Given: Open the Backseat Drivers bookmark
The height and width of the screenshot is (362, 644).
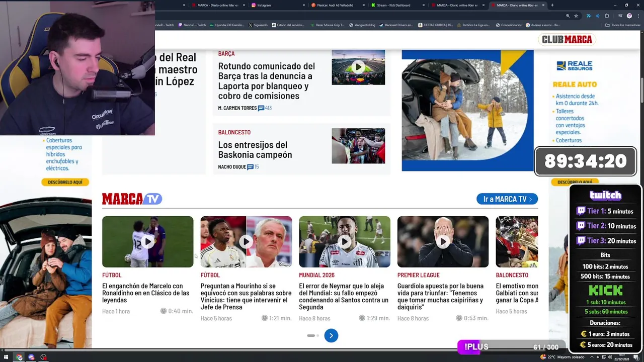Looking at the screenshot, I should click(x=396, y=25).
